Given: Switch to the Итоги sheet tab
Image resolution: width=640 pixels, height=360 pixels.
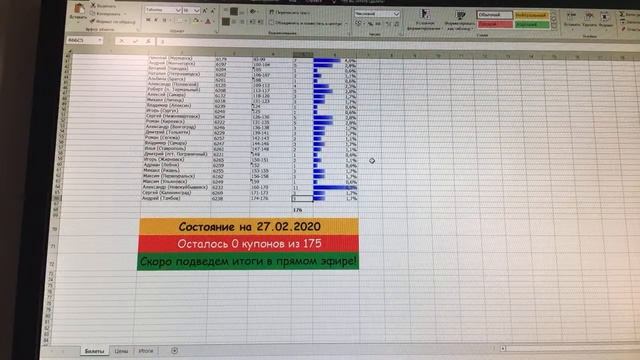Looking at the screenshot, I should tap(145, 351).
